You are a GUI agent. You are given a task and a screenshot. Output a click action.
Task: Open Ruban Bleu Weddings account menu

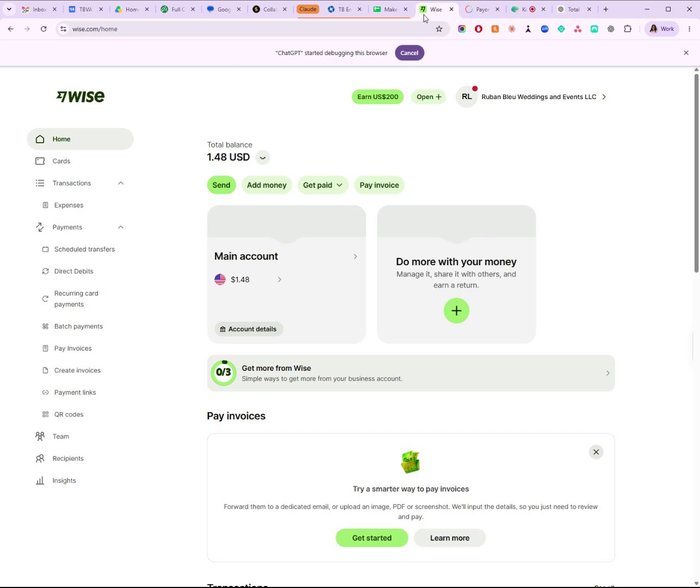click(x=531, y=97)
